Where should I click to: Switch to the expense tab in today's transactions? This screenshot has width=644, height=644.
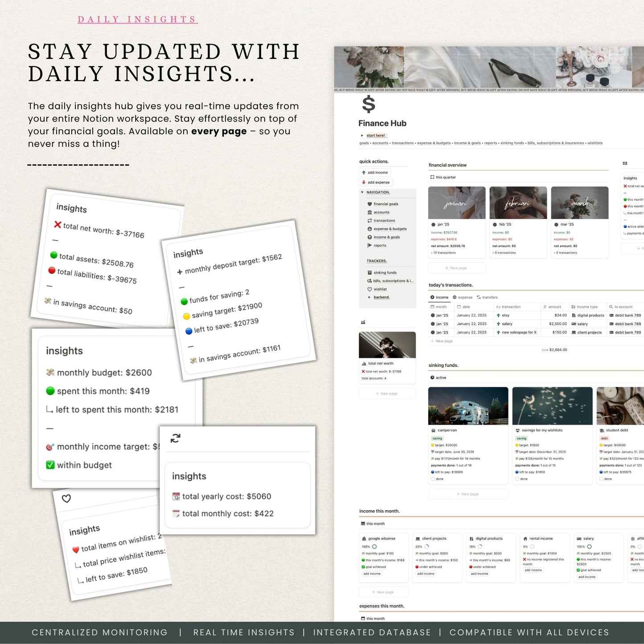click(x=462, y=297)
